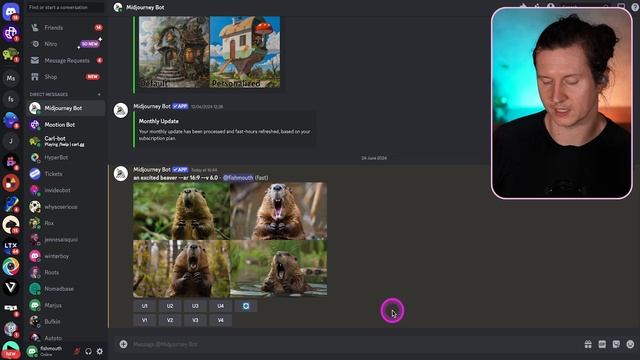Open the Carl-bot conversation
640x360 pixels.
click(66, 141)
